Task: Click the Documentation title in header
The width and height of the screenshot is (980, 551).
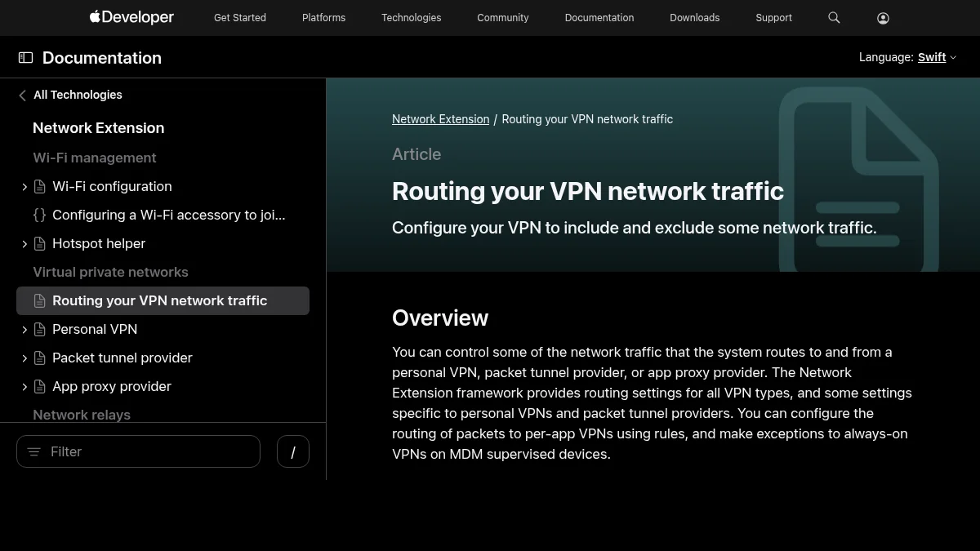Action: click(102, 58)
